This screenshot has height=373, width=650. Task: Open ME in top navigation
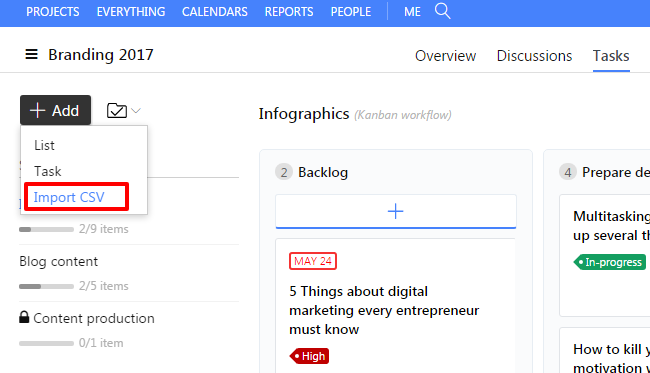coord(412,12)
